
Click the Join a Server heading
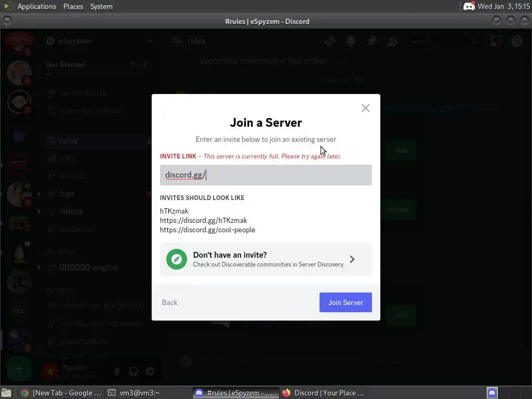pos(265,123)
